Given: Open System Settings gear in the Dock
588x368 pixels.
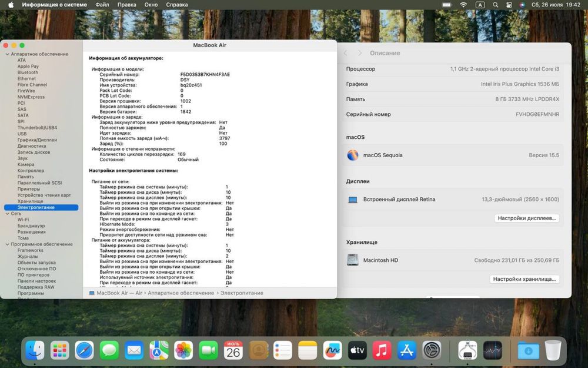Looking at the screenshot, I should pos(432,351).
